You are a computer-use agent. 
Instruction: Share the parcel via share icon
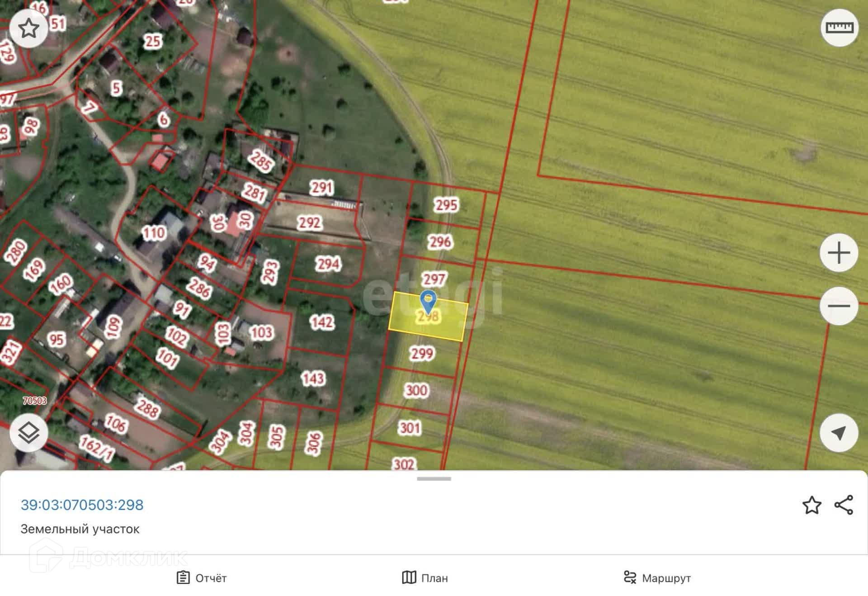coord(844,505)
